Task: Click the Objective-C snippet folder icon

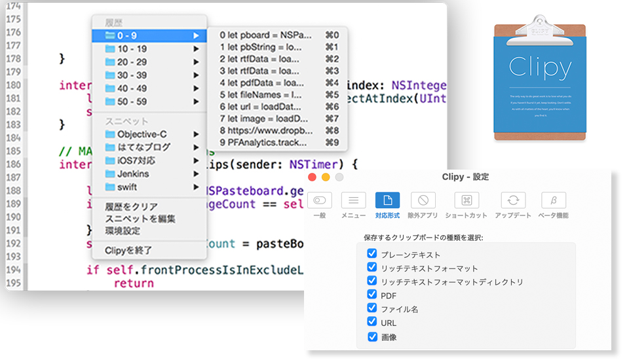Action: pyautogui.click(x=110, y=134)
